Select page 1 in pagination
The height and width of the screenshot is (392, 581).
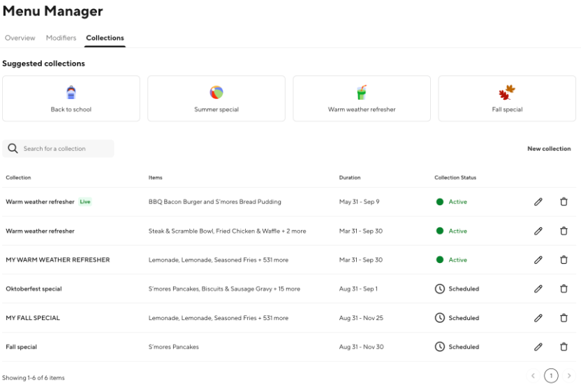coord(551,376)
